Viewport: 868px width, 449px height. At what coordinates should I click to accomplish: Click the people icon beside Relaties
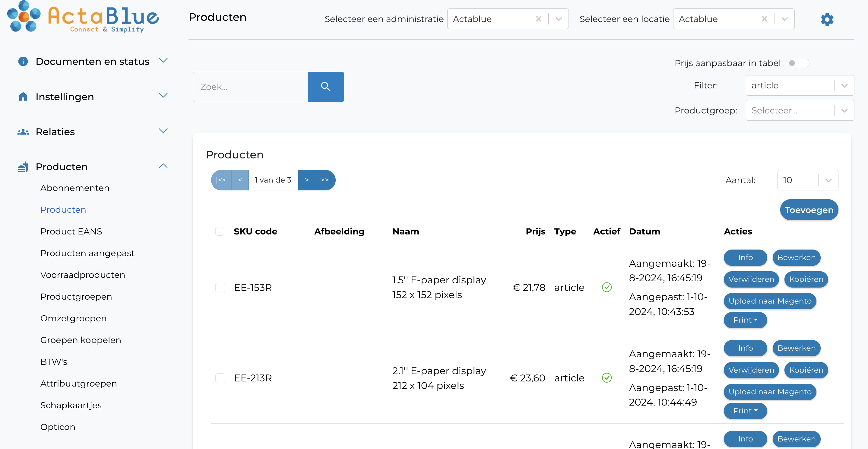23,132
